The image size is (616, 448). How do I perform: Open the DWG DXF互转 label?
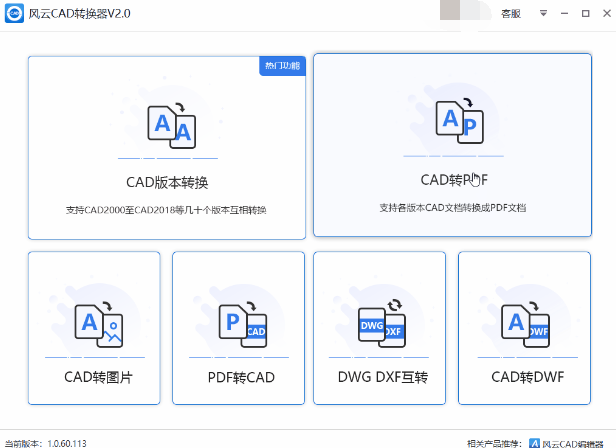click(x=383, y=377)
